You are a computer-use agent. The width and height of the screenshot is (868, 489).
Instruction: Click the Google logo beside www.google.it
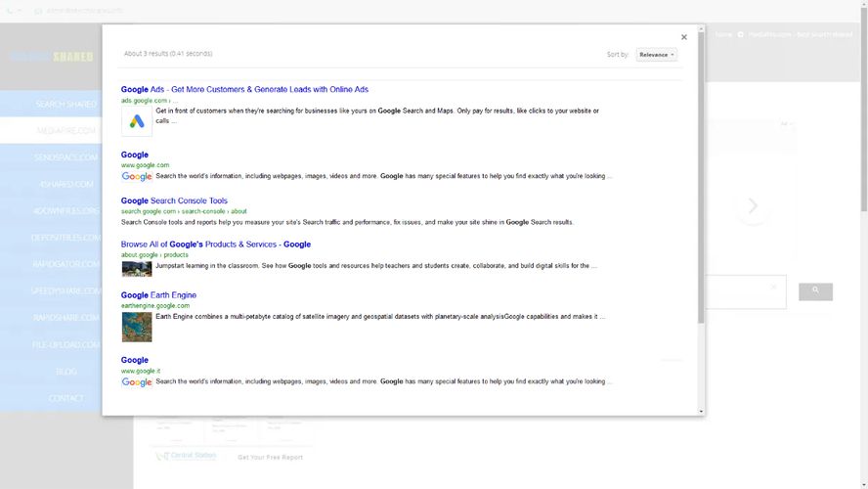137,382
